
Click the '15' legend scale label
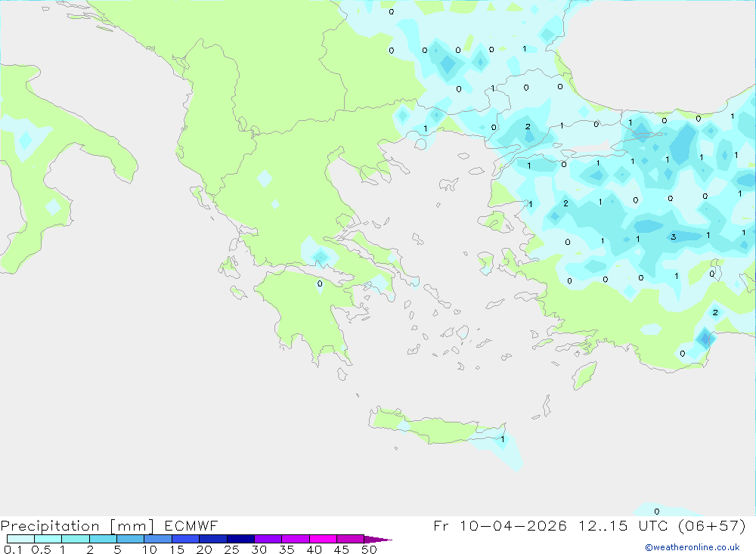coord(177,549)
